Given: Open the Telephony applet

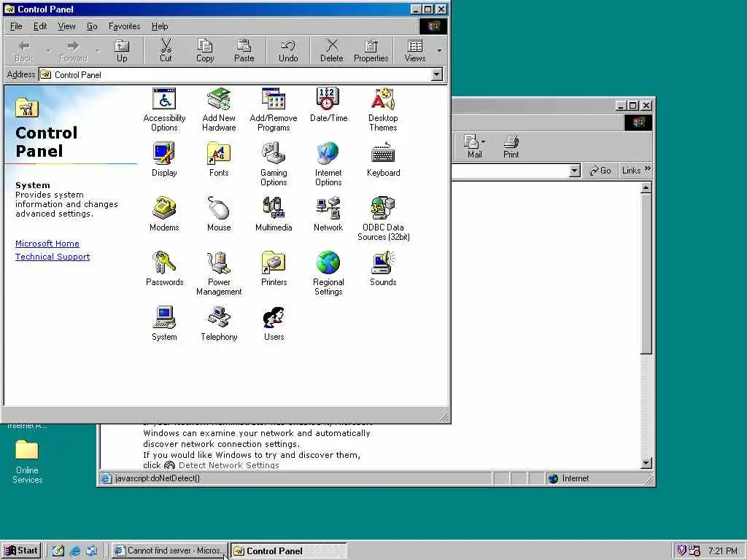Looking at the screenshot, I should tap(219, 324).
